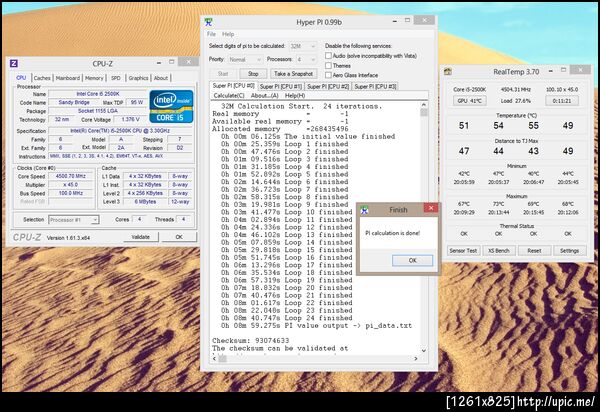Switch to the Mainboard tab in CPU-Z

pos(68,78)
